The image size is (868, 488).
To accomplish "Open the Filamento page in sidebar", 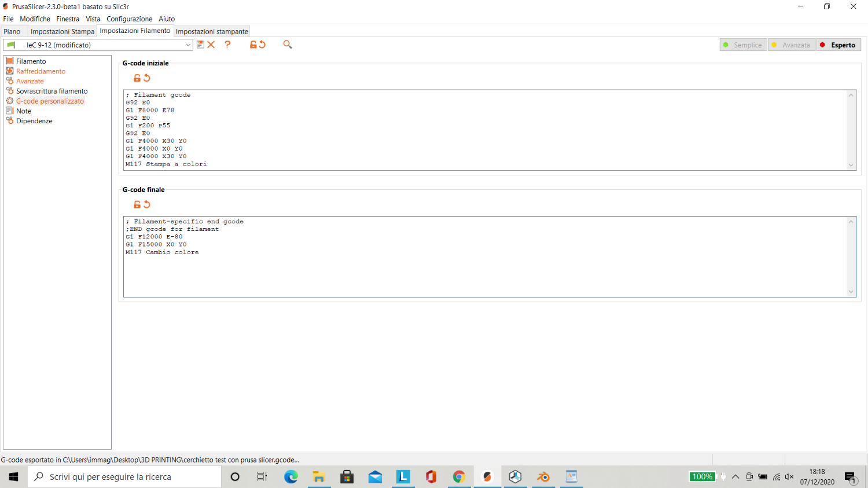I will (x=31, y=61).
